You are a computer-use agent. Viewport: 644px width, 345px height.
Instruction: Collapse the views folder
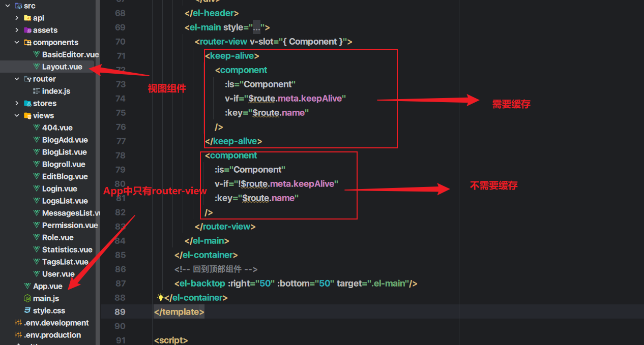click(17, 115)
